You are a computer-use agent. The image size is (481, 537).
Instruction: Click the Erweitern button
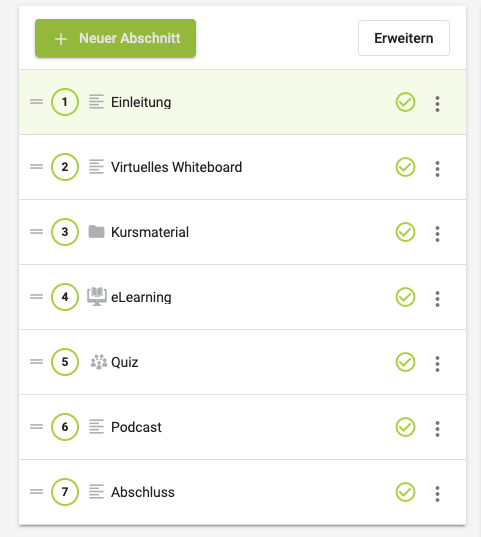click(404, 38)
